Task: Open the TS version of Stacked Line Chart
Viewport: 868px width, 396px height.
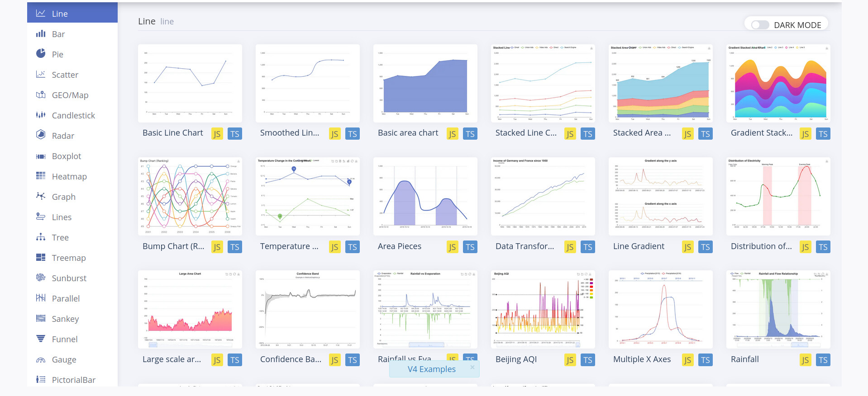Action: (x=587, y=134)
